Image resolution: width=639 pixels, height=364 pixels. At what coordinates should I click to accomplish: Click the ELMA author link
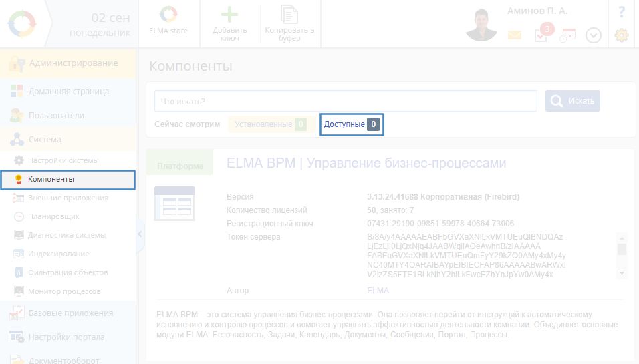(378, 291)
